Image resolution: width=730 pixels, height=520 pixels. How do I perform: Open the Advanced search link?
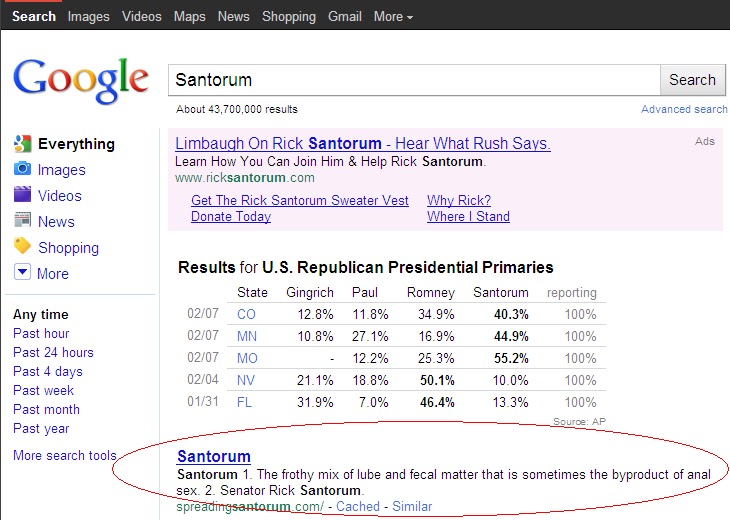[684, 109]
